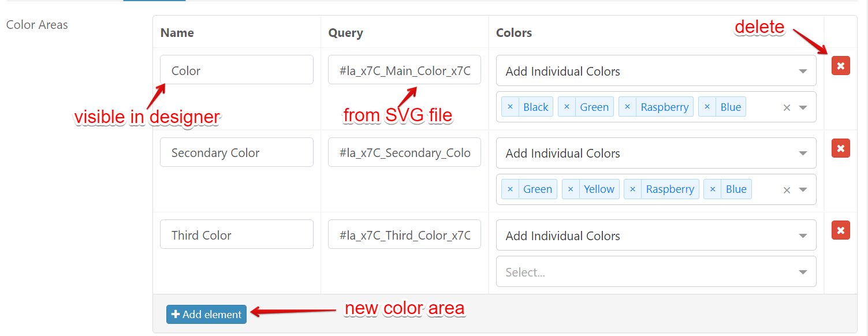Delete the Color row with red X
Screen dimensions: 868x336
[x=840, y=66]
